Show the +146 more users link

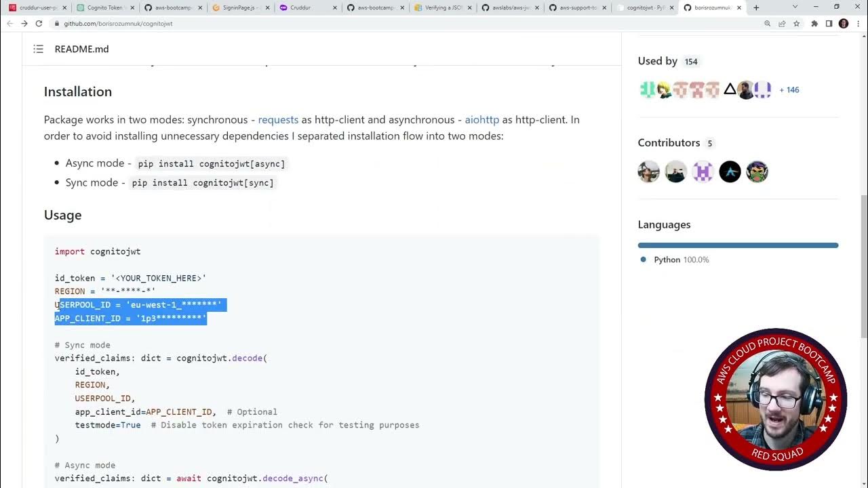pyautogui.click(x=789, y=89)
